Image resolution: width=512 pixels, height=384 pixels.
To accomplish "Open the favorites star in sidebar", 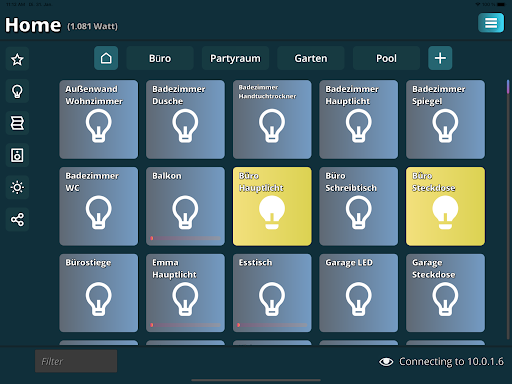I will (x=17, y=59).
